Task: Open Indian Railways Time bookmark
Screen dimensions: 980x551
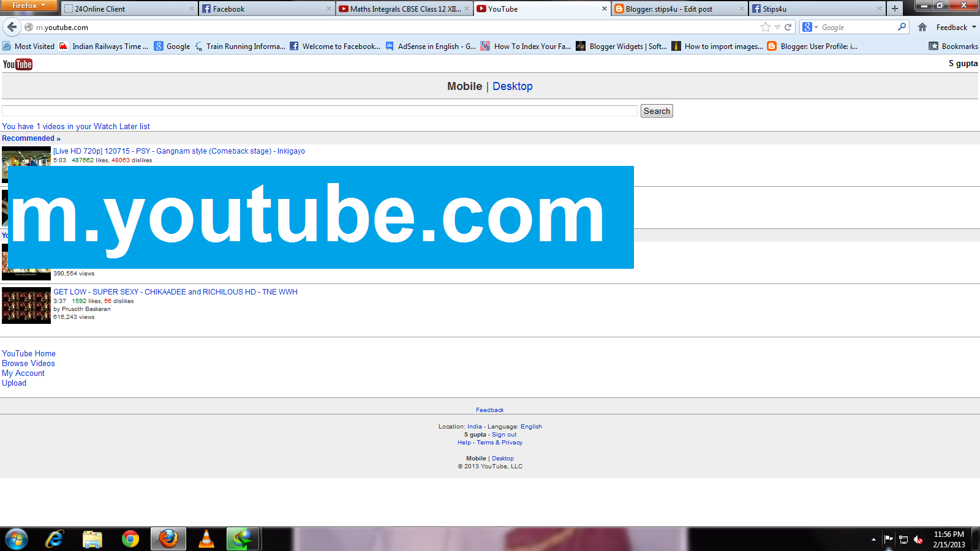Action: tap(104, 46)
